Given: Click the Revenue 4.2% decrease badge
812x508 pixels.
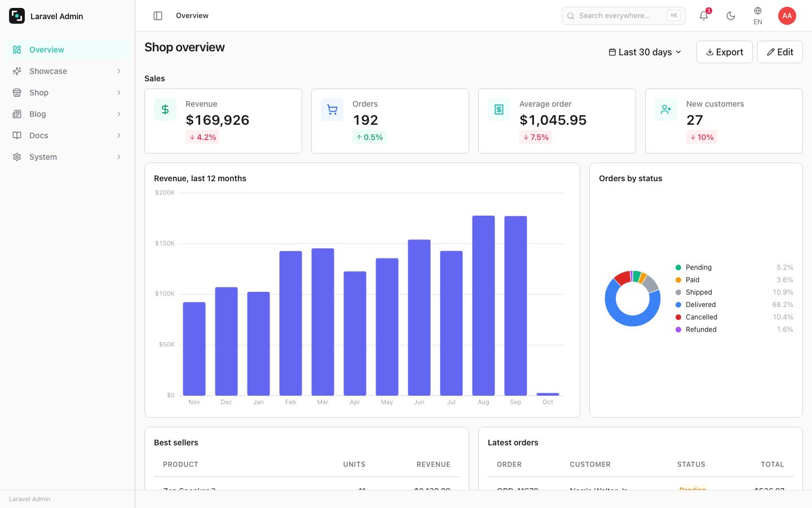Looking at the screenshot, I should point(202,137).
